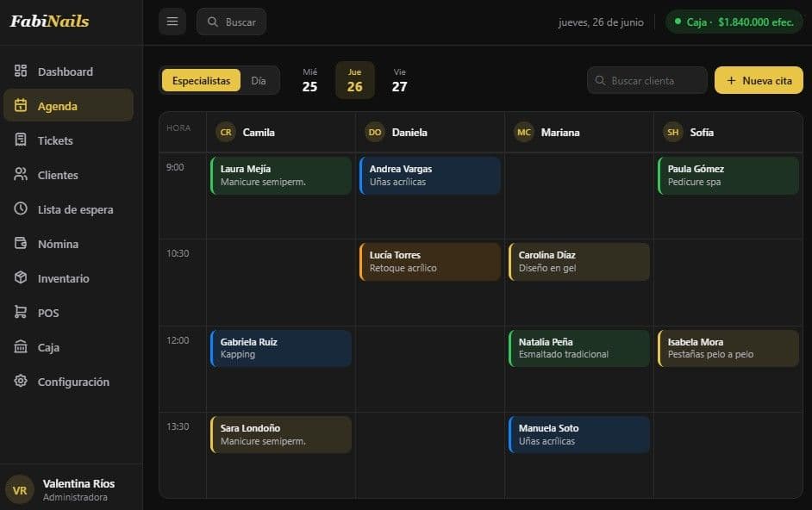Click the Caja bank icon in sidebar
812x510 pixels.
tap(20, 346)
